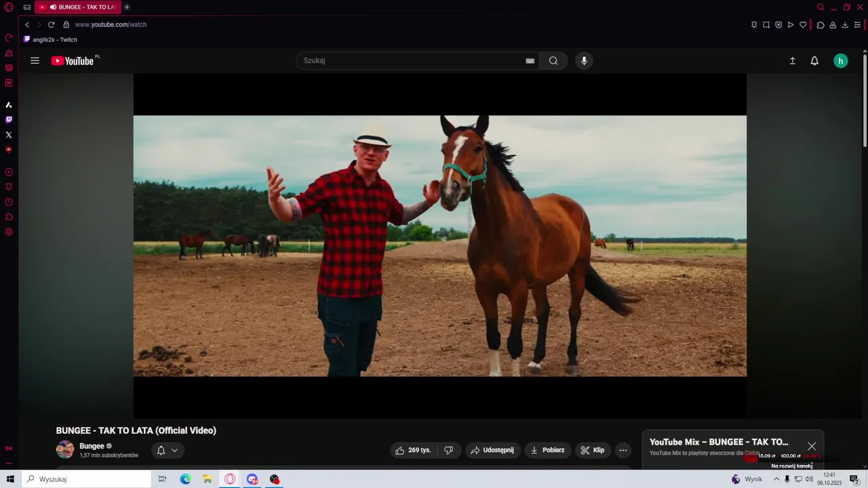Expand the subscription notification bell dropdown

pyautogui.click(x=167, y=450)
